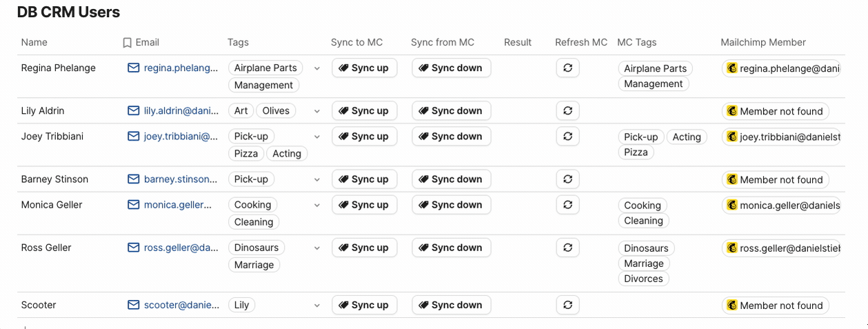Refresh MC tags for Ross Geller
The height and width of the screenshot is (329, 868).
(567, 248)
